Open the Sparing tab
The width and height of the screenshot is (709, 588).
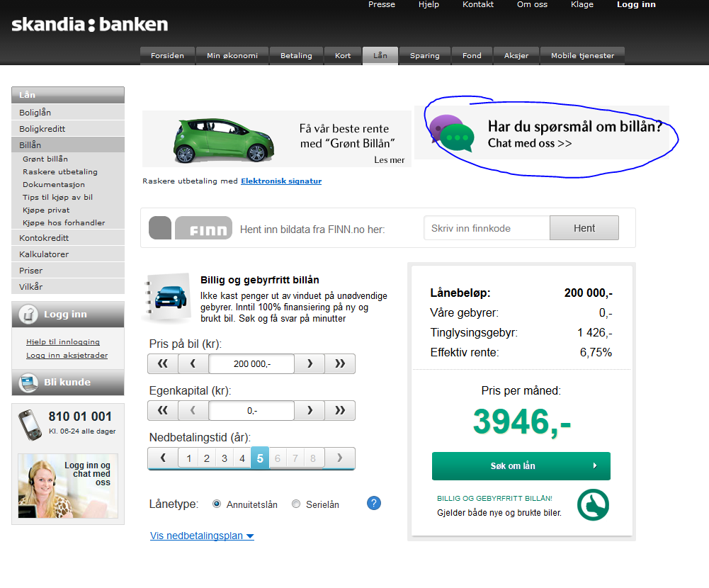[x=424, y=56]
